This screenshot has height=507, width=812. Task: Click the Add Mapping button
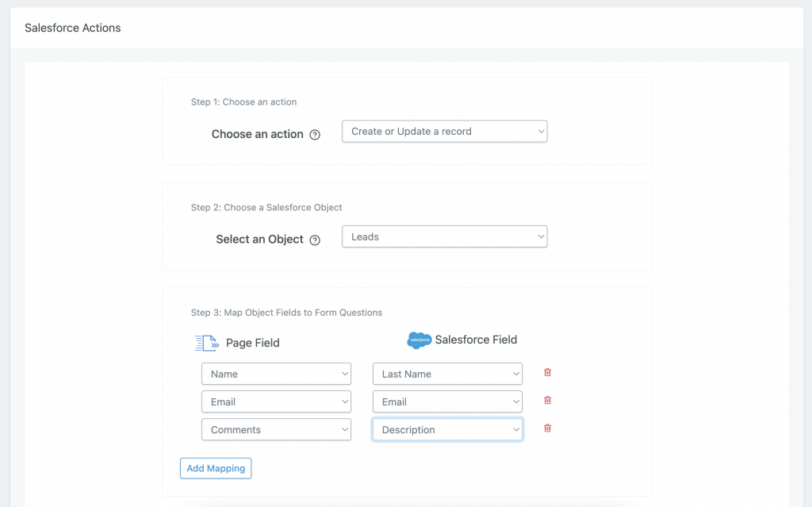(216, 468)
